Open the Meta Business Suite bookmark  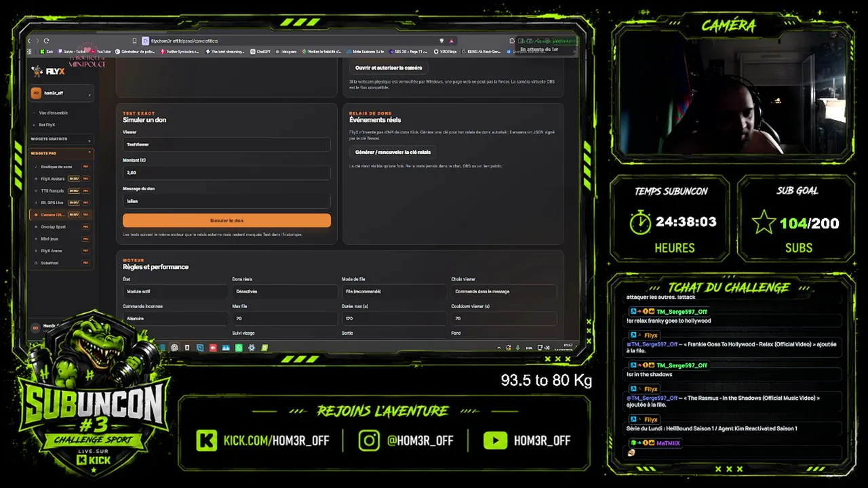pos(366,51)
